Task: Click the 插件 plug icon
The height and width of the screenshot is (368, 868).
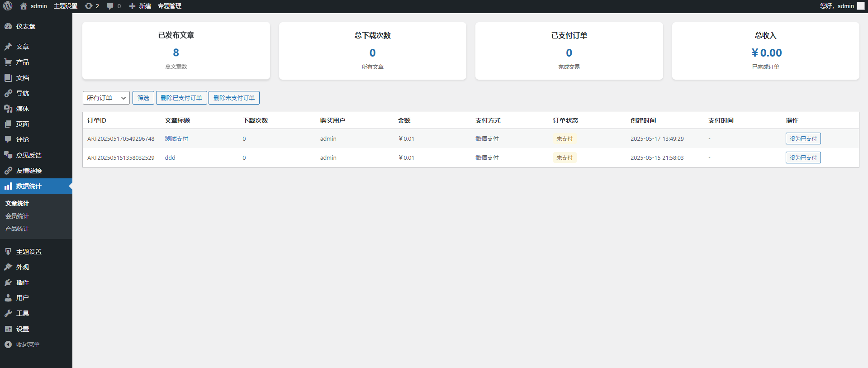Action: tap(8, 282)
